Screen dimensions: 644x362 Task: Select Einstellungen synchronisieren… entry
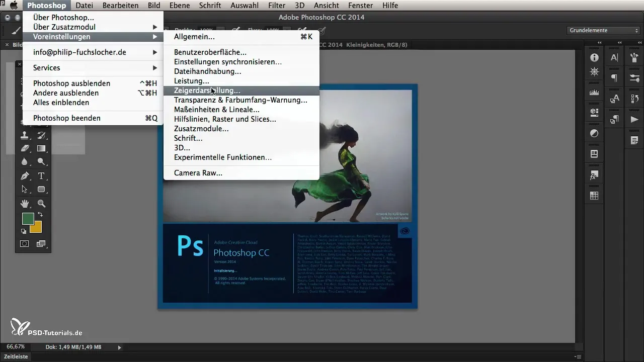coord(242,62)
